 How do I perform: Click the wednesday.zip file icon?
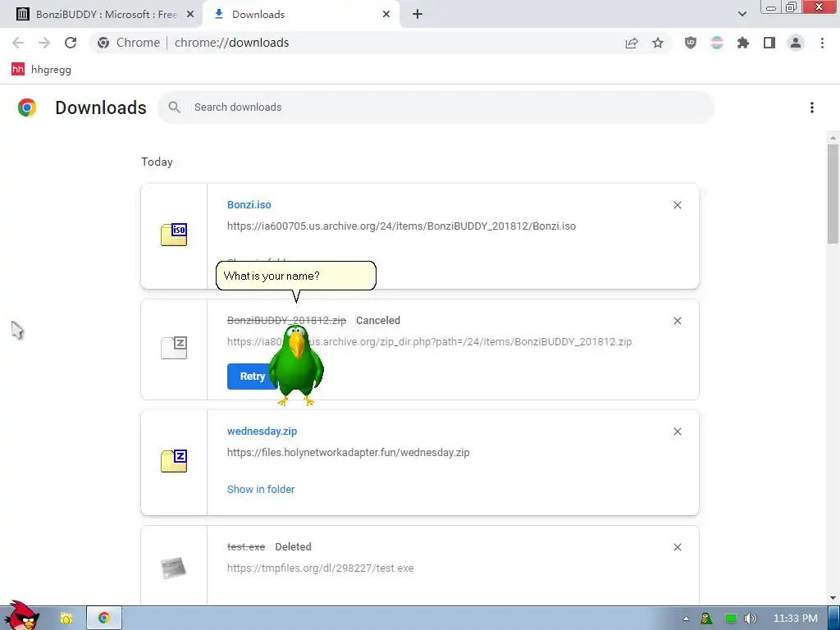[174, 461]
